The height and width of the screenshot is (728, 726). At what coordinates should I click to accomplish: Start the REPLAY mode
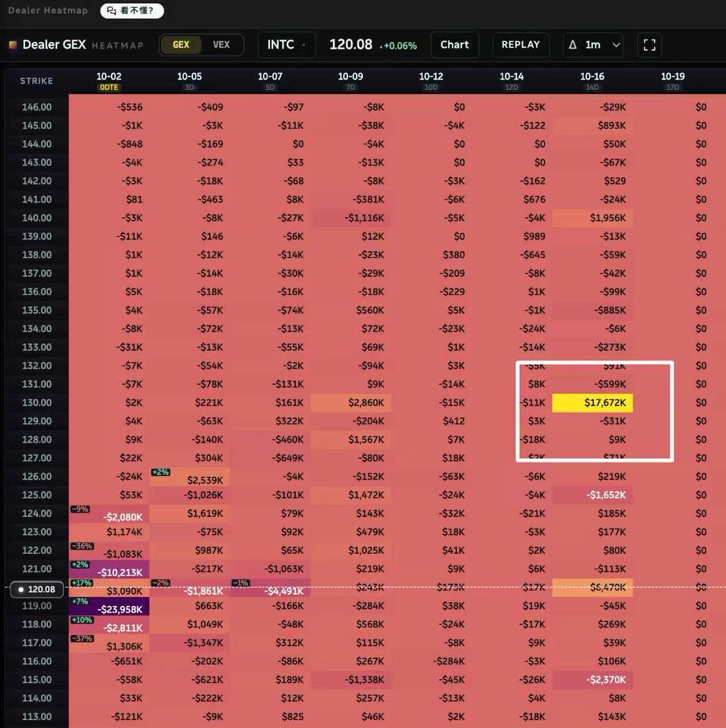pos(521,45)
